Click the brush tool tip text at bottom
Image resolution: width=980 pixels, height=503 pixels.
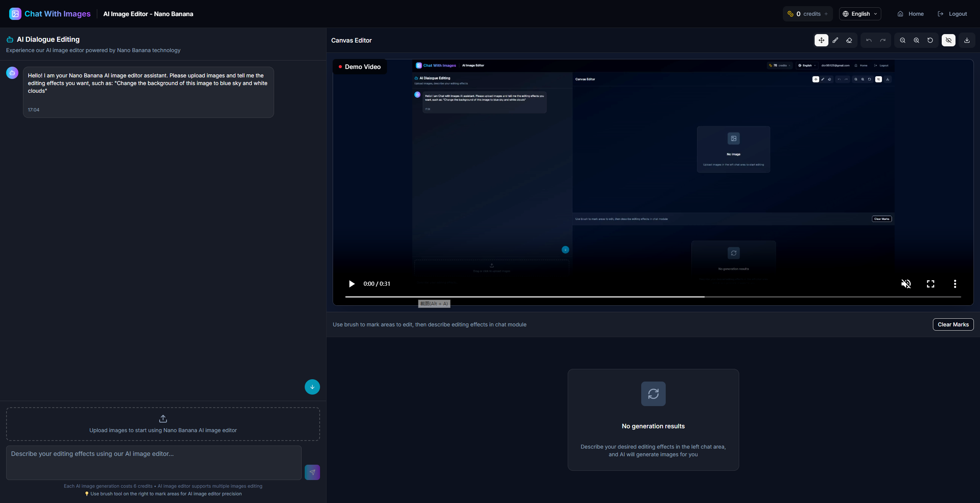(x=163, y=494)
